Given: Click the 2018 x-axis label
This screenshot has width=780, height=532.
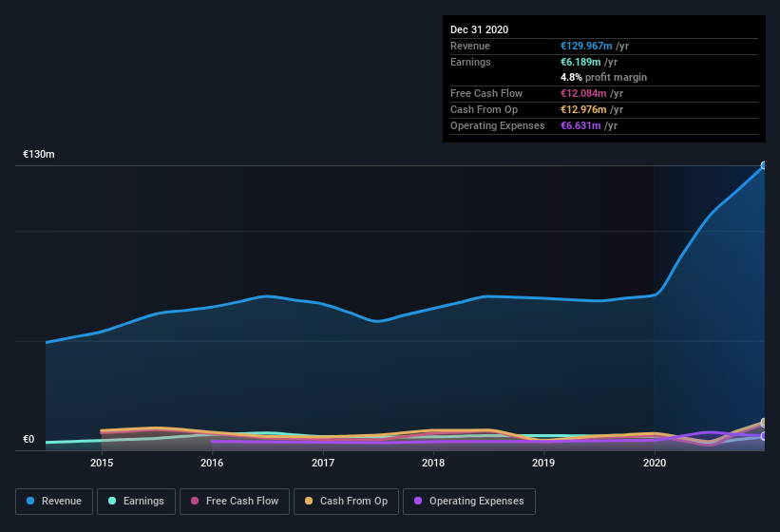Looking at the screenshot, I should [433, 463].
